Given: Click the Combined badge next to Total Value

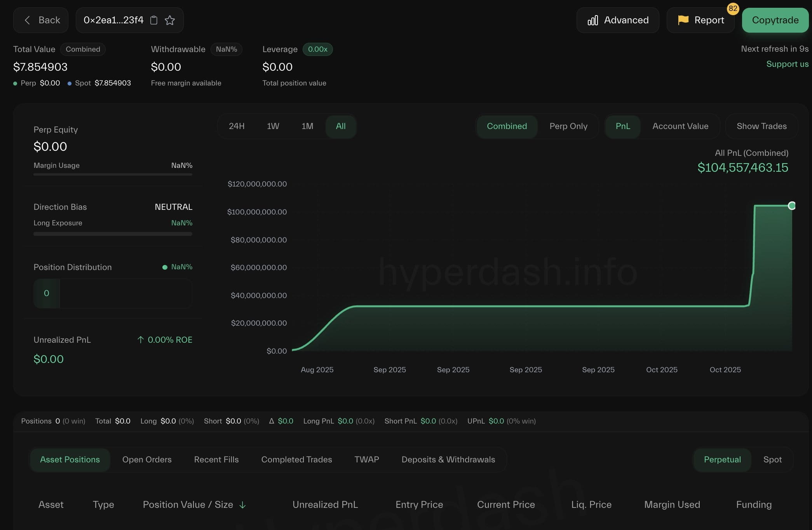Looking at the screenshot, I should 83,49.
